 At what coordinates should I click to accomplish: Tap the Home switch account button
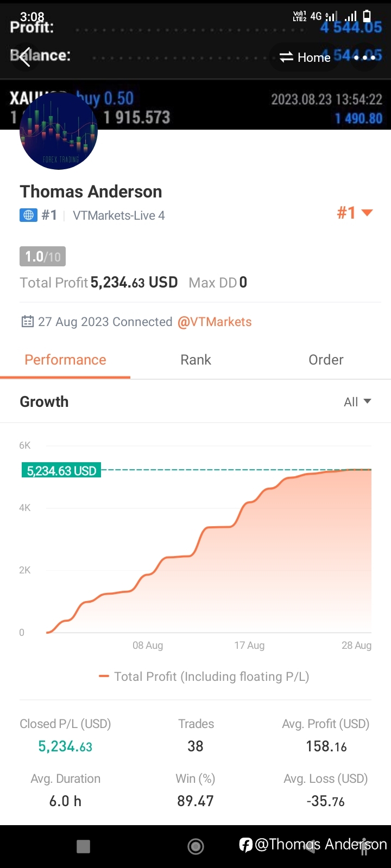pyautogui.click(x=305, y=57)
